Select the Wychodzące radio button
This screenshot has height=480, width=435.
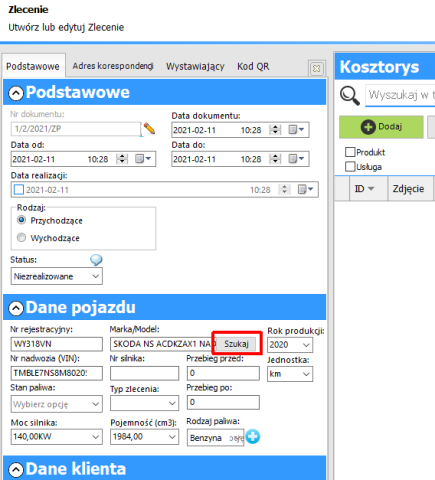21,238
